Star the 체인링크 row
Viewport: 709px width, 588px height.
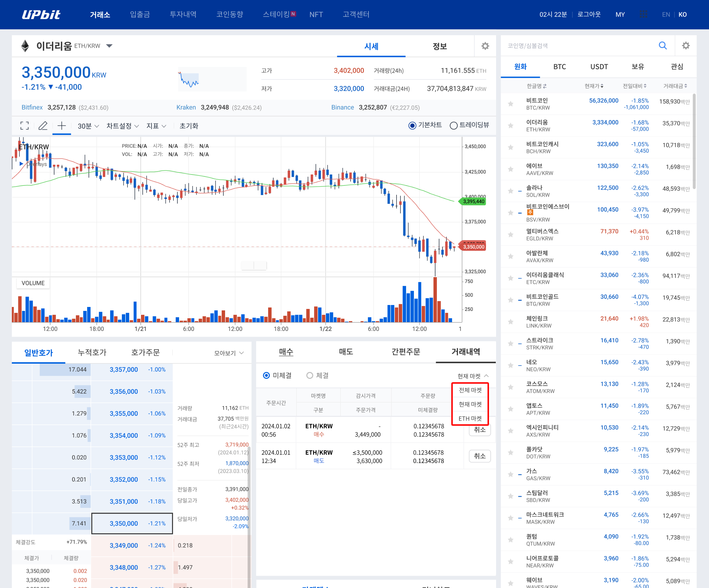click(510, 322)
